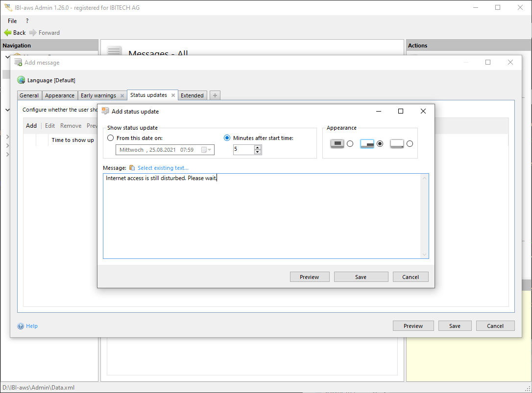Switch to the Appearance tab

pos(60,95)
